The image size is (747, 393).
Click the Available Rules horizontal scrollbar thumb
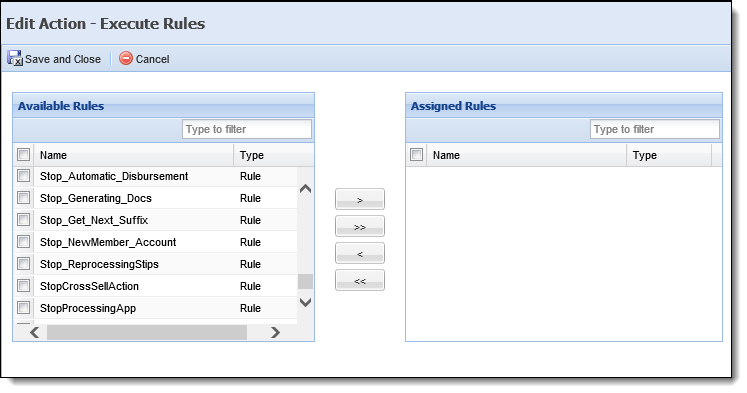point(147,333)
